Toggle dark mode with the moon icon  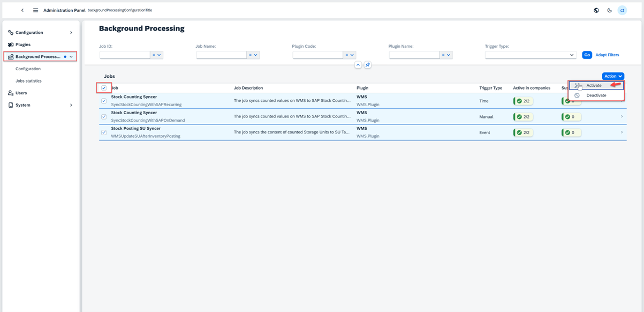(x=608, y=10)
